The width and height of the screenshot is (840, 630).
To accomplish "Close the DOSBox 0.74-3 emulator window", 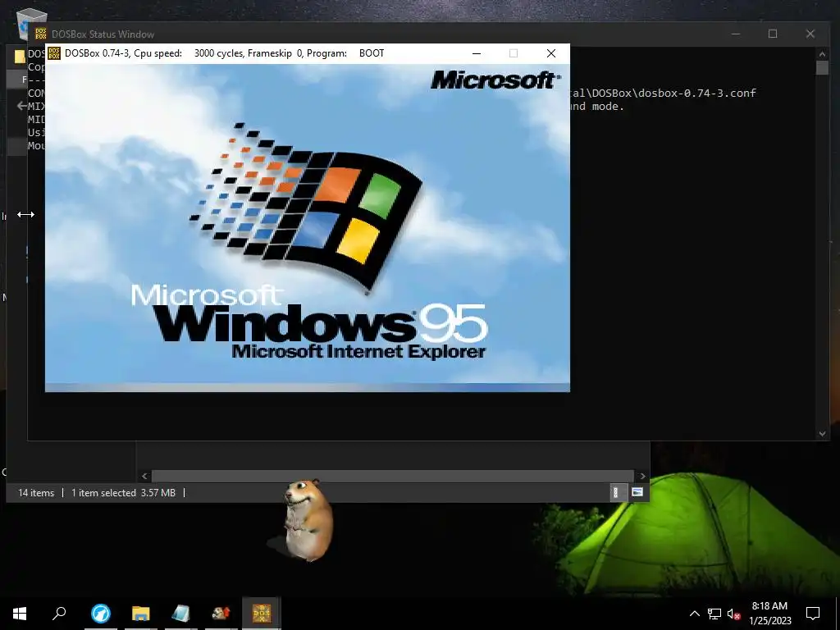I will (550, 53).
